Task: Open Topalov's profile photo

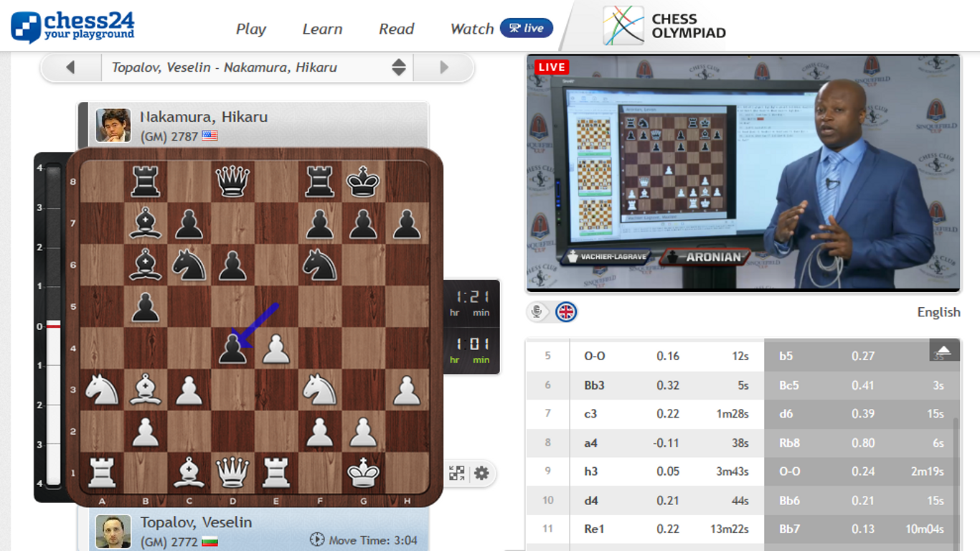Action: click(x=113, y=532)
